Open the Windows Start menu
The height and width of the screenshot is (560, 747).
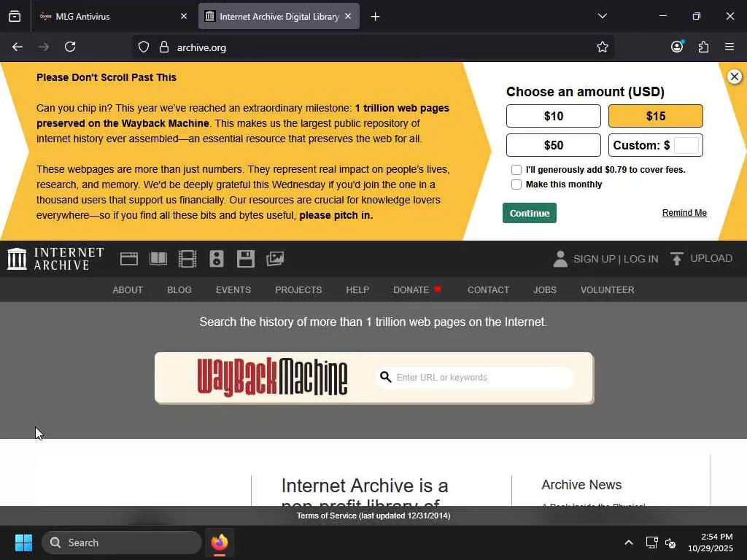(23, 542)
